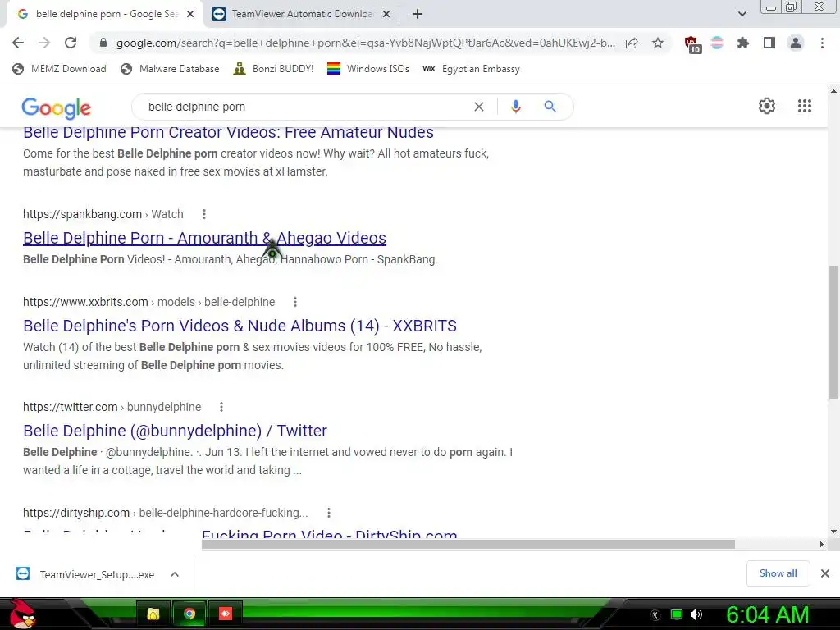Image resolution: width=840 pixels, height=630 pixels.
Task: Expand TeamViewer_Setup download options chevron
Action: tap(175, 574)
